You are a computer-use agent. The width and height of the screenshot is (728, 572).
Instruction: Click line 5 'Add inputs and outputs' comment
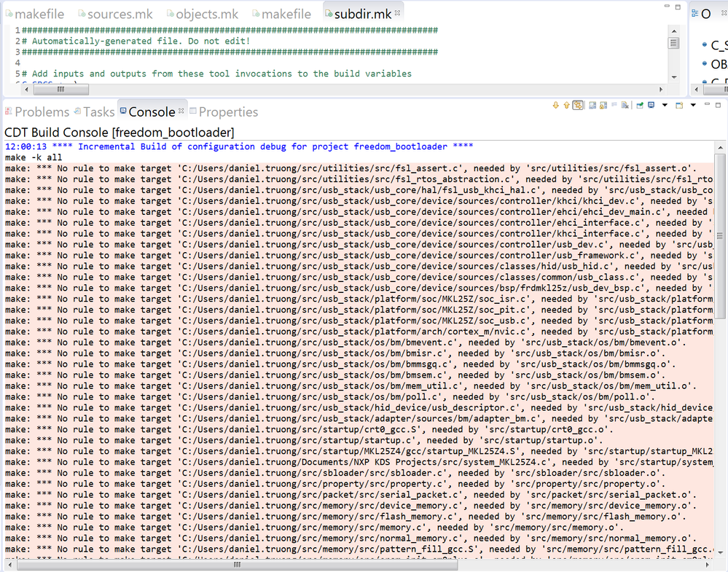pyautogui.click(x=216, y=74)
